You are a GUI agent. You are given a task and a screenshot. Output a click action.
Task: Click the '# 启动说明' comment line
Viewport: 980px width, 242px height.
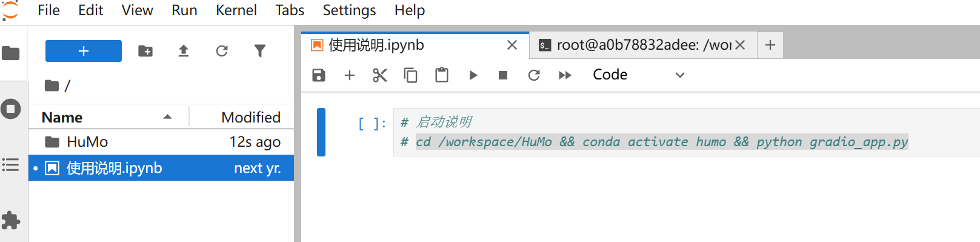coord(436,122)
